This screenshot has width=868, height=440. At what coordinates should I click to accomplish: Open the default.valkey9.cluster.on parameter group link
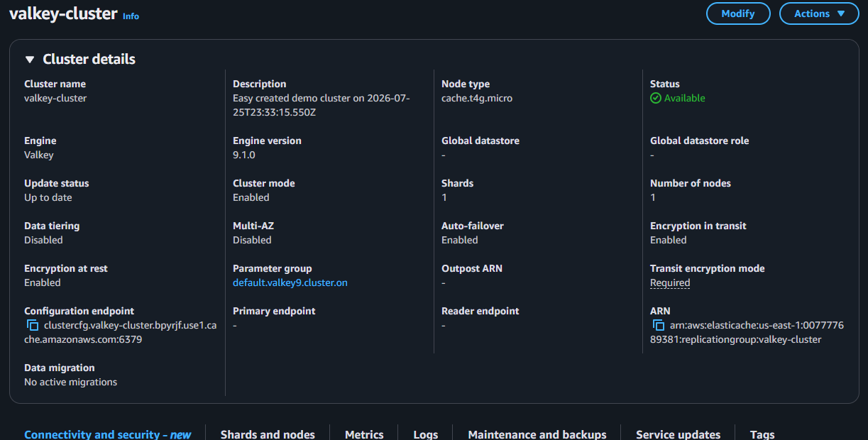tap(290, 282)
